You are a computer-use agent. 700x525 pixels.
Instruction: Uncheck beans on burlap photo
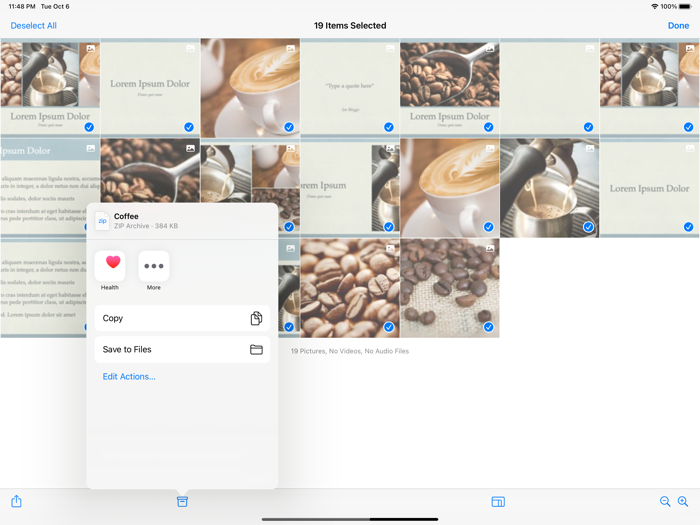pos(489,327)
